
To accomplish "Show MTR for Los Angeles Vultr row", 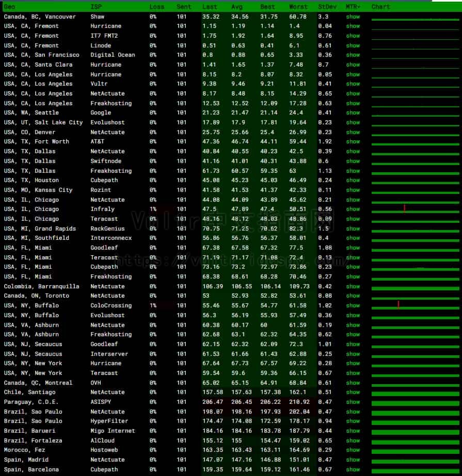I will tap(353, 84).
